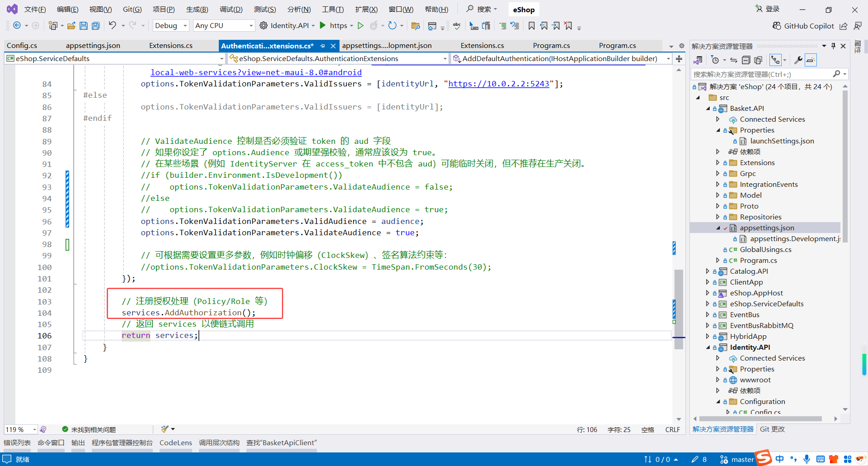The width and height of the screenshot is (868, 466).
Task: Undo the last edit
Action: [113, 25]
